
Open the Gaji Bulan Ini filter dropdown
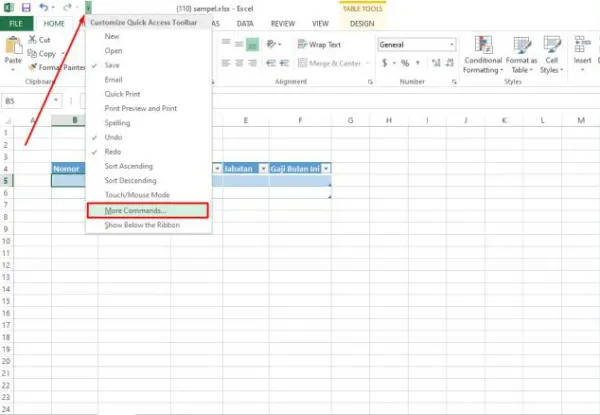point(326,169)
